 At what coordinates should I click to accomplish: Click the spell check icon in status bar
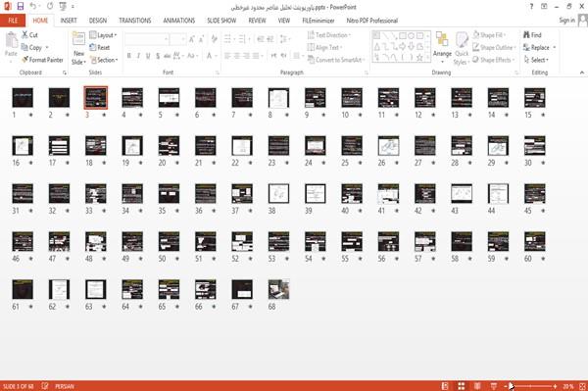pos(45,386)
